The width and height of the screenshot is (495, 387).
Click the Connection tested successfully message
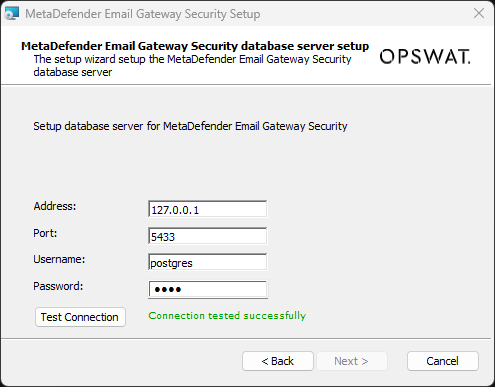(x=227, y=316)
